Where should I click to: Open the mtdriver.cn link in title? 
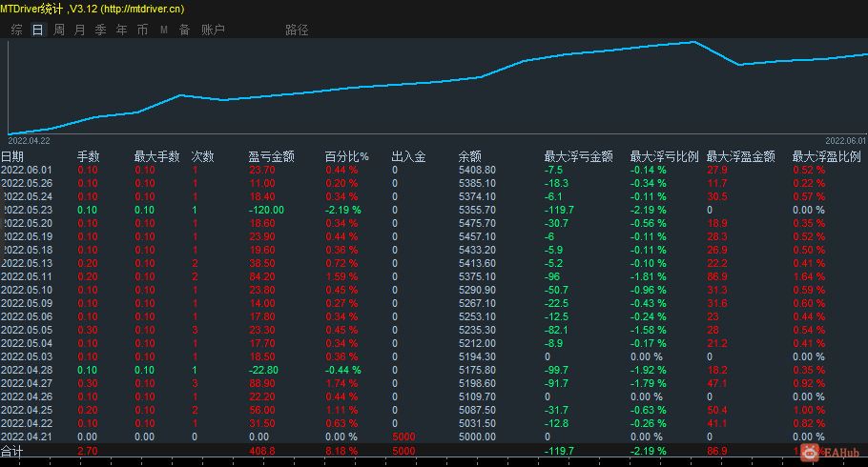(x=144, y=9)
